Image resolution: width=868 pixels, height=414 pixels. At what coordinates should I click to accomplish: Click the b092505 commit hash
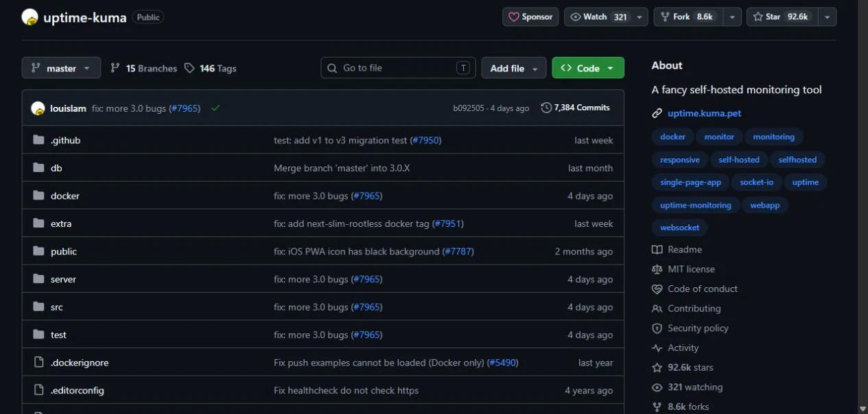coord(469,108)
